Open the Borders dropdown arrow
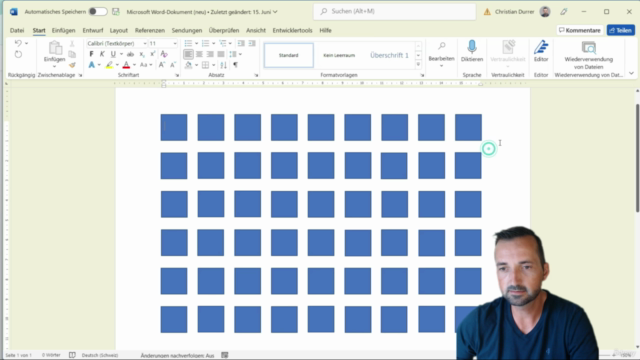This screenshot has width=640, height=360. click(x=213, y=65)
